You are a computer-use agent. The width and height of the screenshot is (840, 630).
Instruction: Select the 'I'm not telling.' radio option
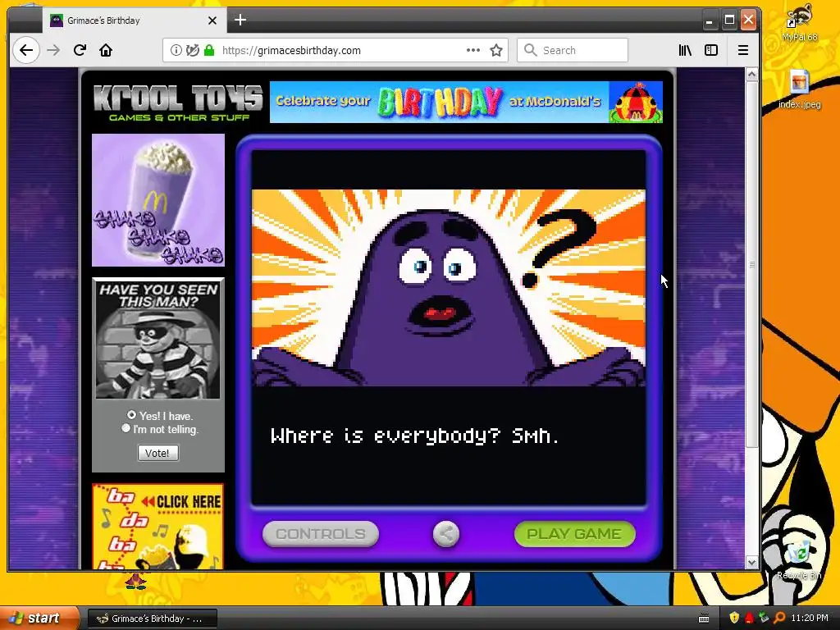click(126, 428)
